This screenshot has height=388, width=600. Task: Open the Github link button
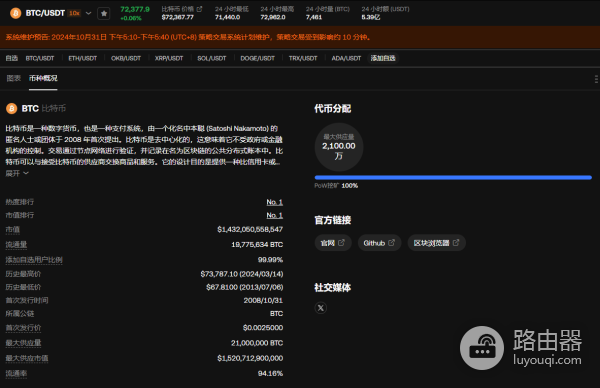point(379,243)
